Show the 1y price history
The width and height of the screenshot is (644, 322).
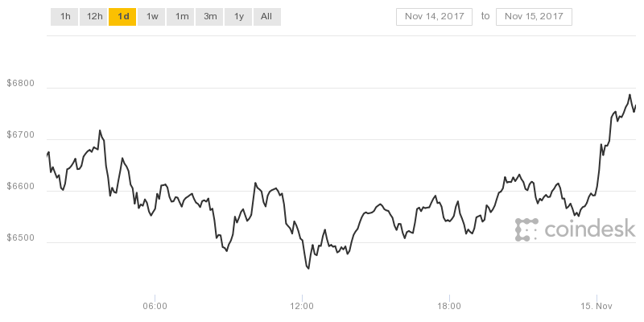[x=238, y=17]
